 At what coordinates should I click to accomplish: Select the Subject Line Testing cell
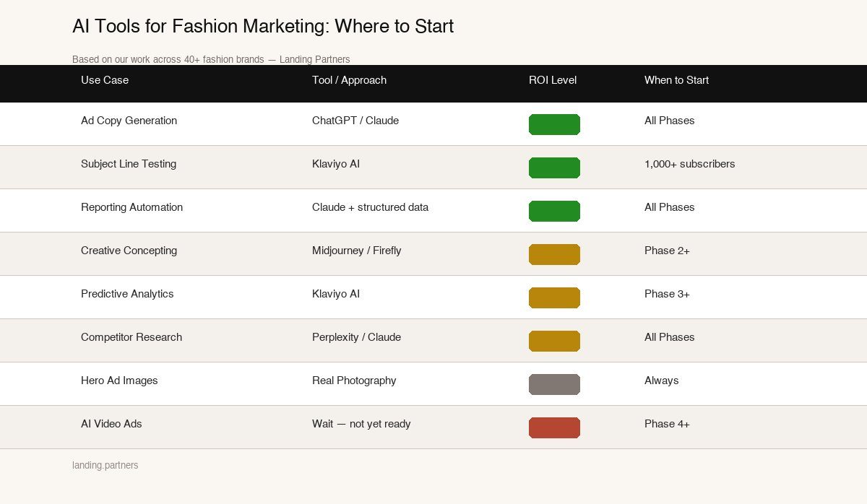(x=129, y=164)
